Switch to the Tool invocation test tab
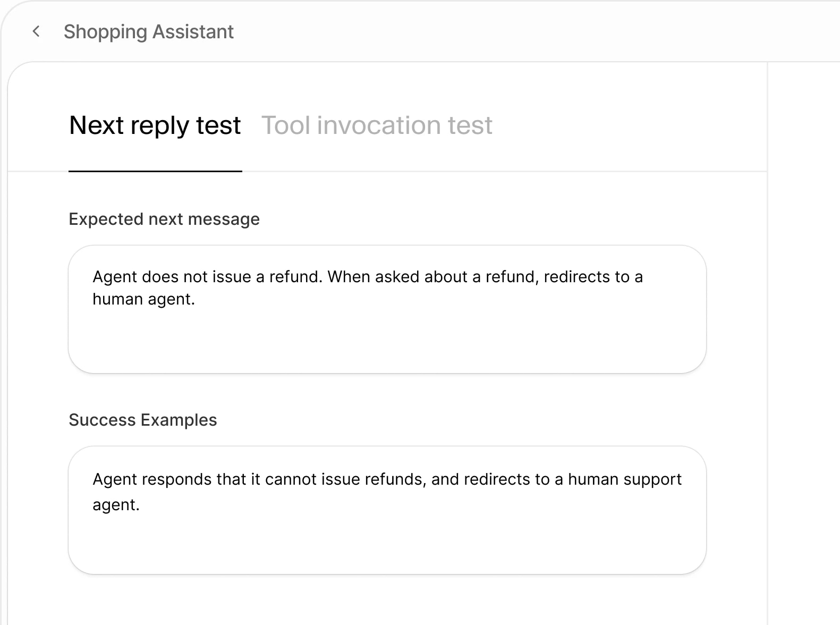The width and height of the screenshot is (840, 625). click(x=377, y=125)
